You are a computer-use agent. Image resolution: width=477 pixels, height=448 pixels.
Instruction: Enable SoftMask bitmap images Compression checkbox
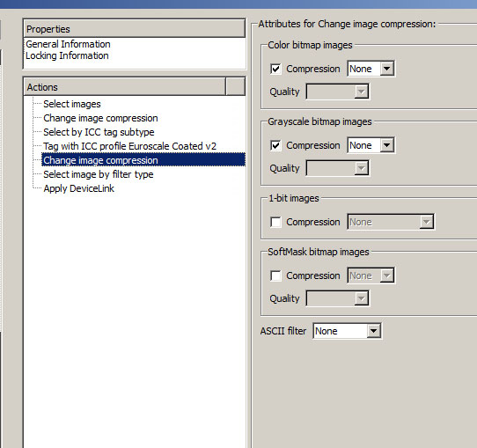tap(275, 275)
